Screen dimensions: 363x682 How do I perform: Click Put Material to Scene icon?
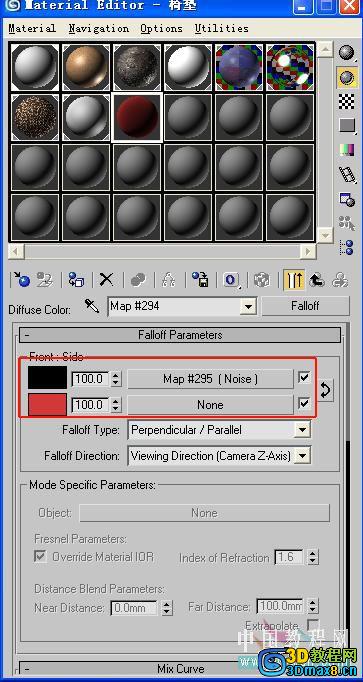[x=44, y=280]
